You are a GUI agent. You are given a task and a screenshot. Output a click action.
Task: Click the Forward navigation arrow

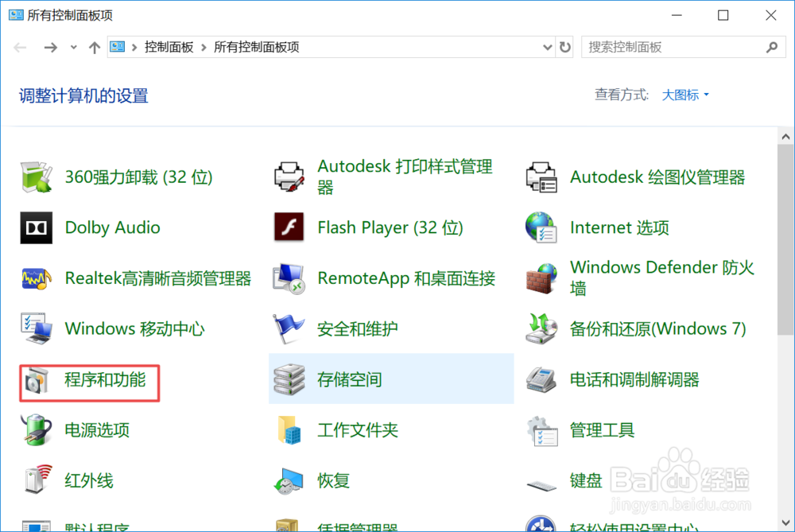(x=50, y=47)
